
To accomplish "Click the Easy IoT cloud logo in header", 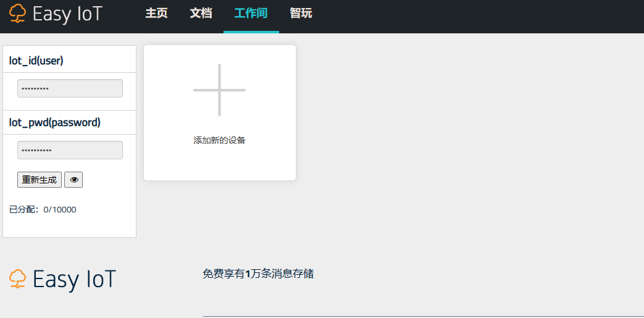I will [x=18, y=14].
